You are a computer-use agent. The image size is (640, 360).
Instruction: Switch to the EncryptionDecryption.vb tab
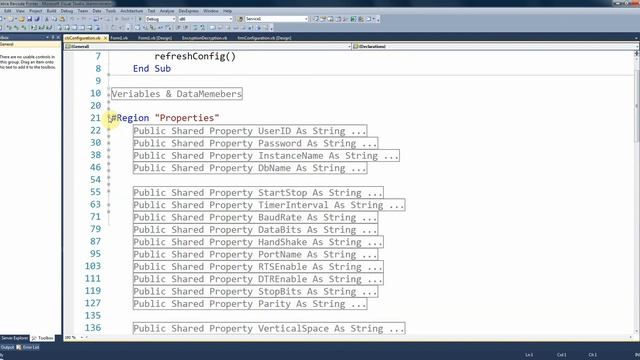[204, 38]
